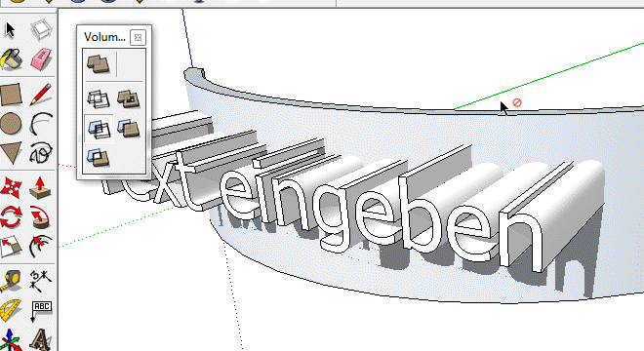Select the Rectangle drawing tool
The height and width of the screenshot is (351, 644).
click(11, 94)
